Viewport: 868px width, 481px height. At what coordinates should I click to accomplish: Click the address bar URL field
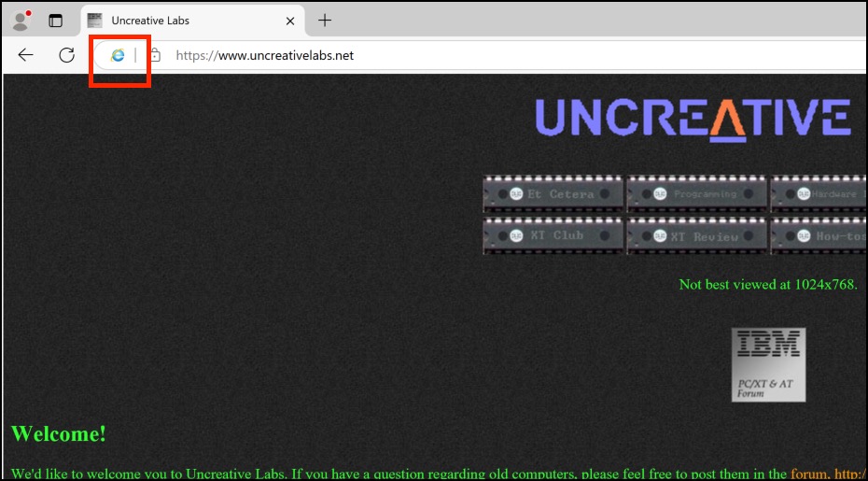pyautogui.click(x=467, y=55)
